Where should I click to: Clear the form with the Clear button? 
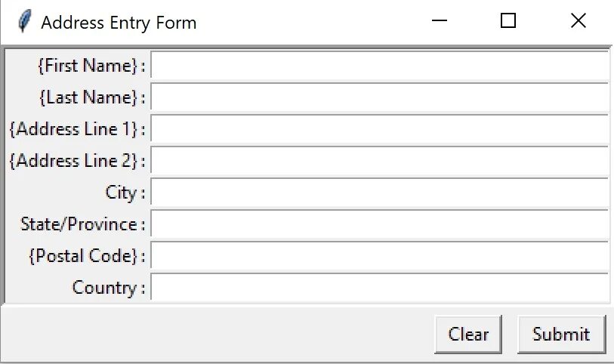(468, 335)
